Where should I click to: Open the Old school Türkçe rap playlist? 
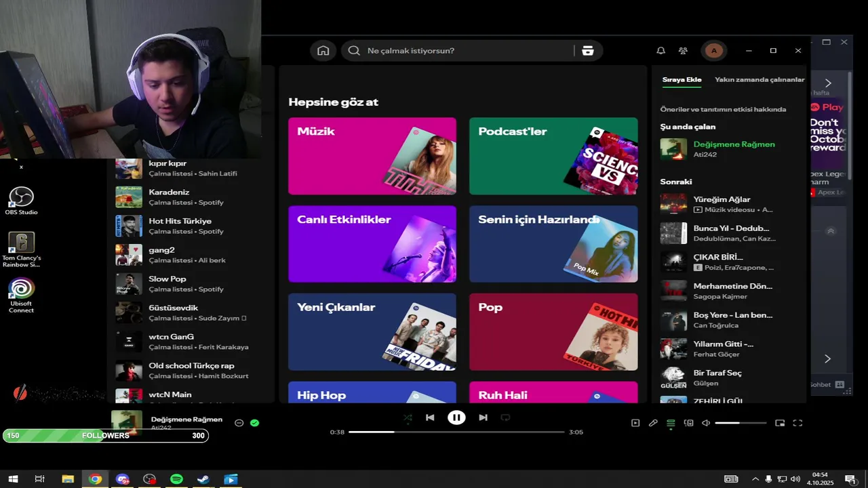tap(193, 370)
